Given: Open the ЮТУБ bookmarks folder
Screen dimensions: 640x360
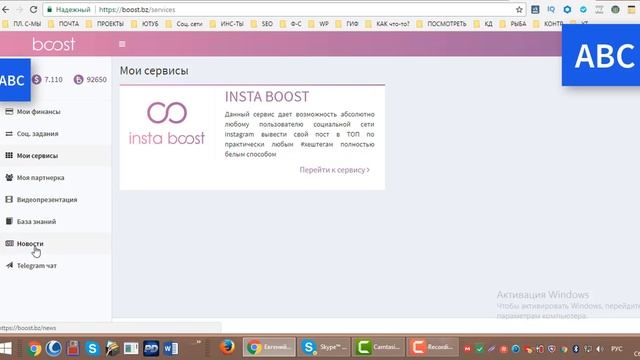Looking at the screenshot, I should 145,24.
